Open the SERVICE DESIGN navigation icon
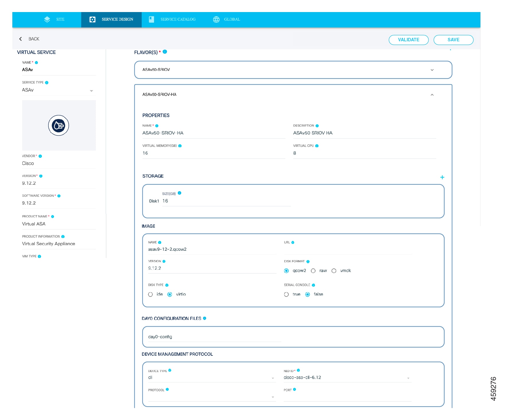Image resolution: width=508 pixels, height=420 pixels. (x=92, y=19)
